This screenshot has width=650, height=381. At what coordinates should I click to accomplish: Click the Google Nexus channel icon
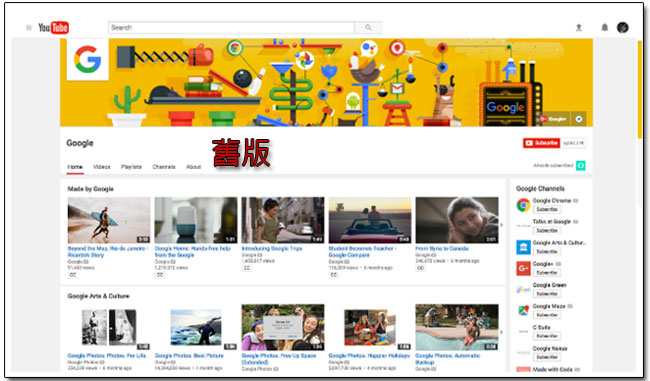[523, 353]
